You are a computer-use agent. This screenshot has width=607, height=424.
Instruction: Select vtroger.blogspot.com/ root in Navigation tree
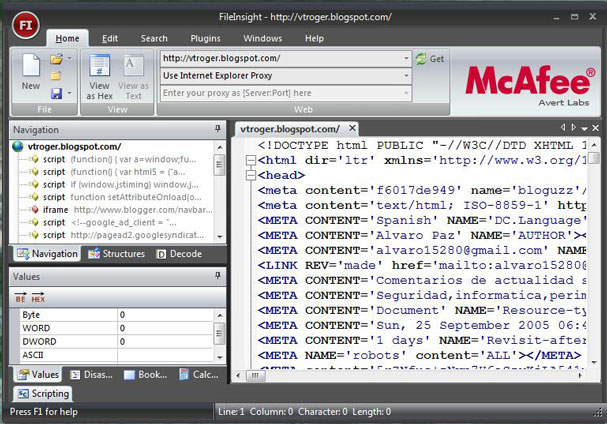pyautogui.click(x=74, y=147)
